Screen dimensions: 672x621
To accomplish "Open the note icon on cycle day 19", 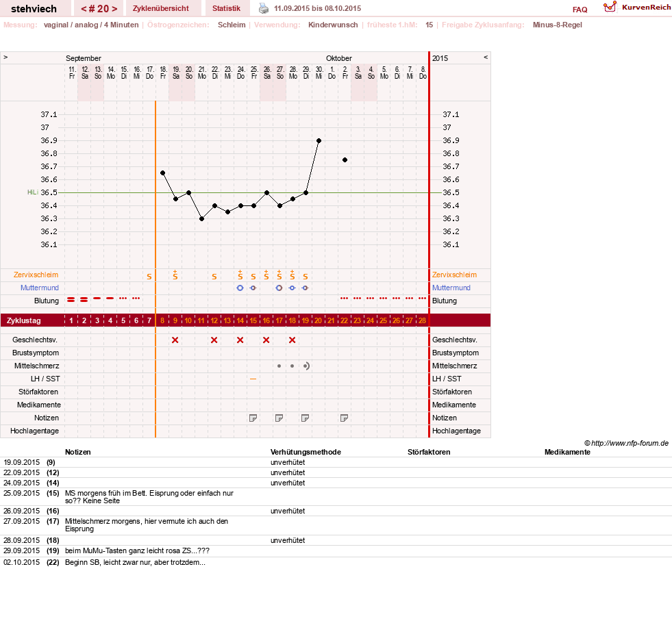I will (305, 418).
